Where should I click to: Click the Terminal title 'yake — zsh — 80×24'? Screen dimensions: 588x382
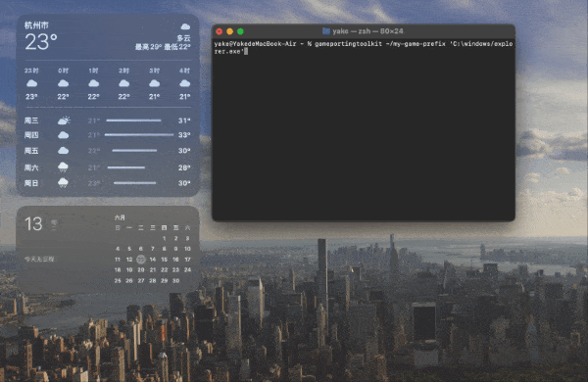tap(367, 31)
